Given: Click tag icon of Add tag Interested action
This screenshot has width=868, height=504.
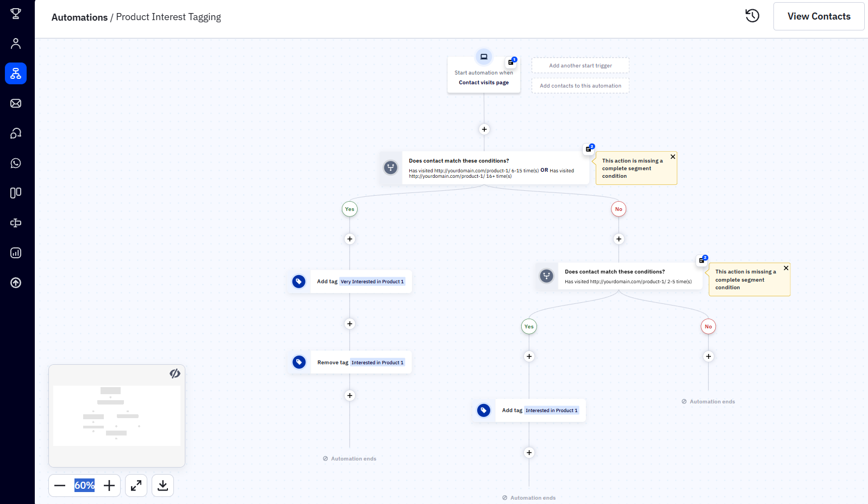Looking at the screenshot, I should [x=484, y=410].
